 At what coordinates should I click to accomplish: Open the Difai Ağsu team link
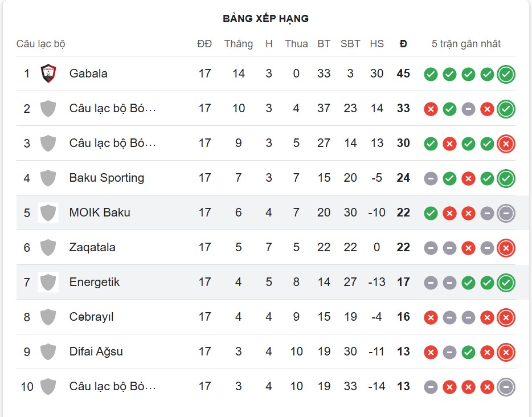[96, 351]
